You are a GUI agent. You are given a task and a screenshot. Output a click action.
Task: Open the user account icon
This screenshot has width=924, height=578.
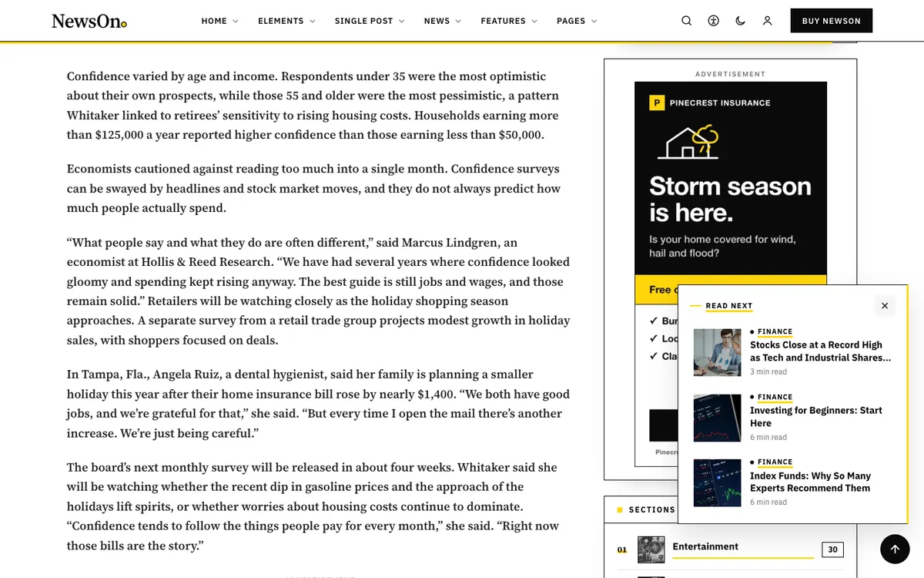click(768, 21)
